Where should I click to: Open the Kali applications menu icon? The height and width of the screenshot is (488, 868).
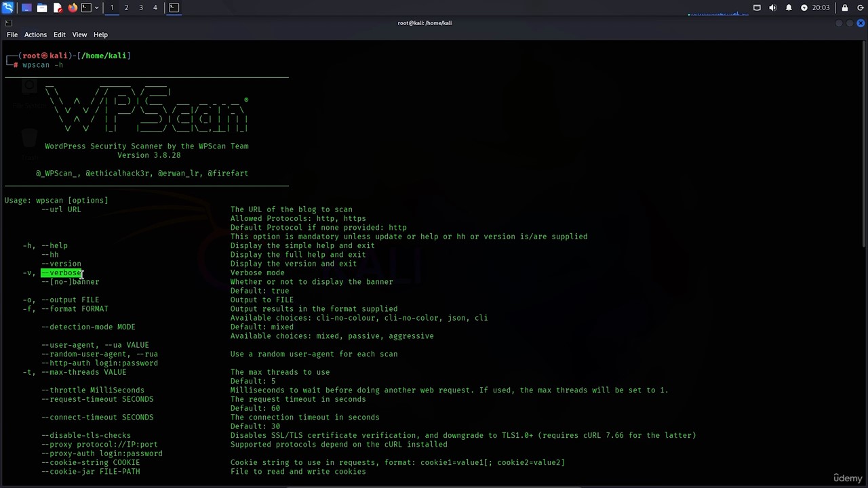pos(7,7)
